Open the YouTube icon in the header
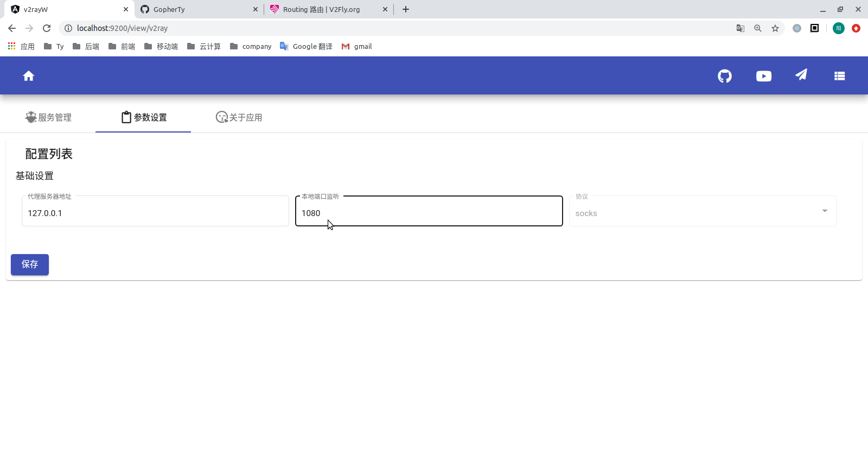 [764, 76]
